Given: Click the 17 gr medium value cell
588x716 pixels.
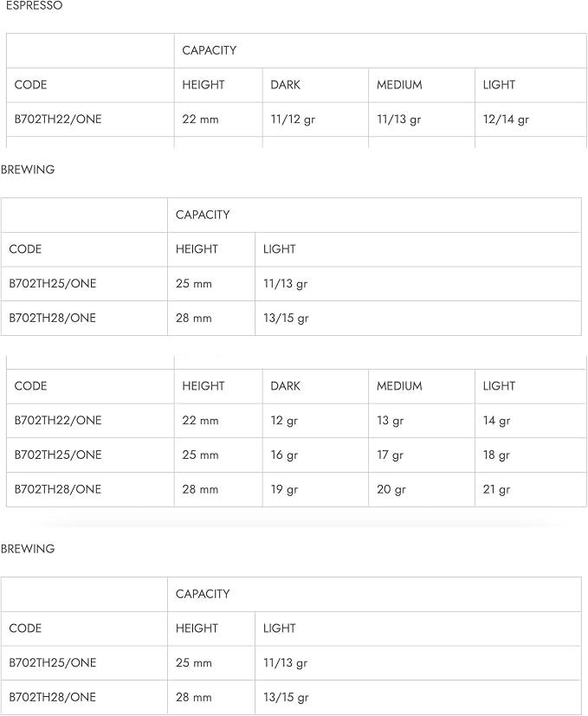Looking at the screenshot, I should [x=391, y=455].
